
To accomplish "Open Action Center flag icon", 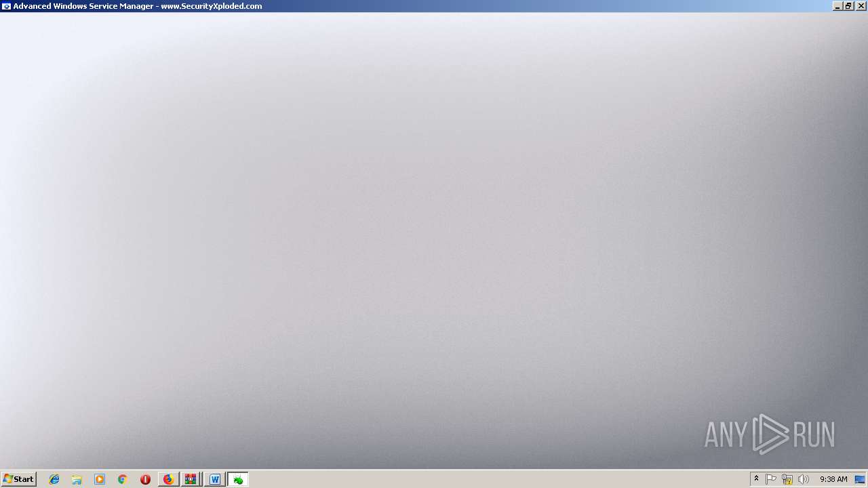I will (x=771, y=479).
